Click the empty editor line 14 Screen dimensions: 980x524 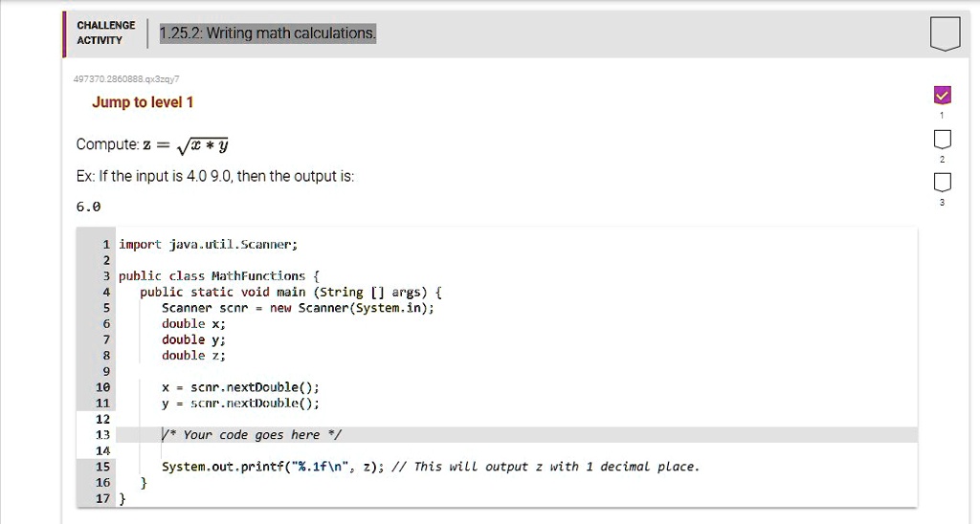pos(517,451)
